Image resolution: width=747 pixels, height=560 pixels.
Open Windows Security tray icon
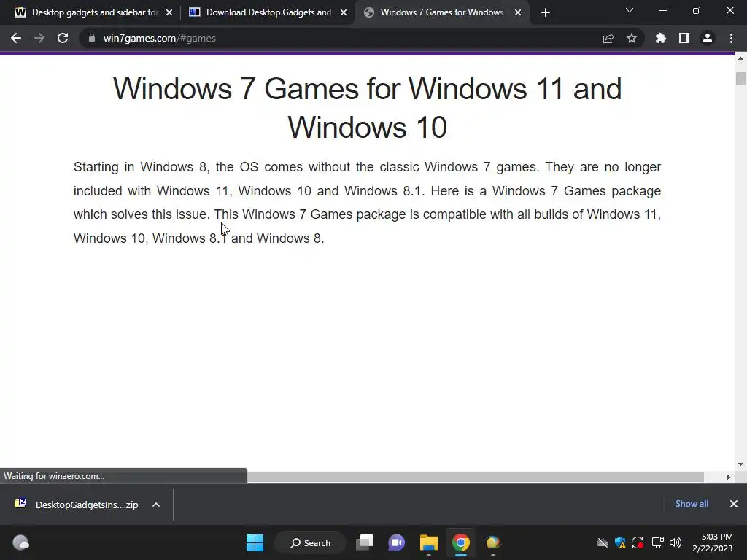pos(620,542)
